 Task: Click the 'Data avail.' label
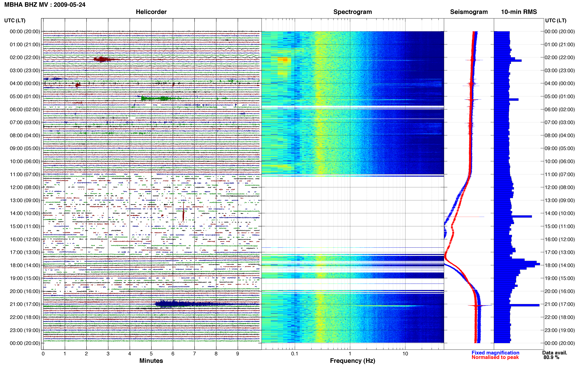pos(555,353)
